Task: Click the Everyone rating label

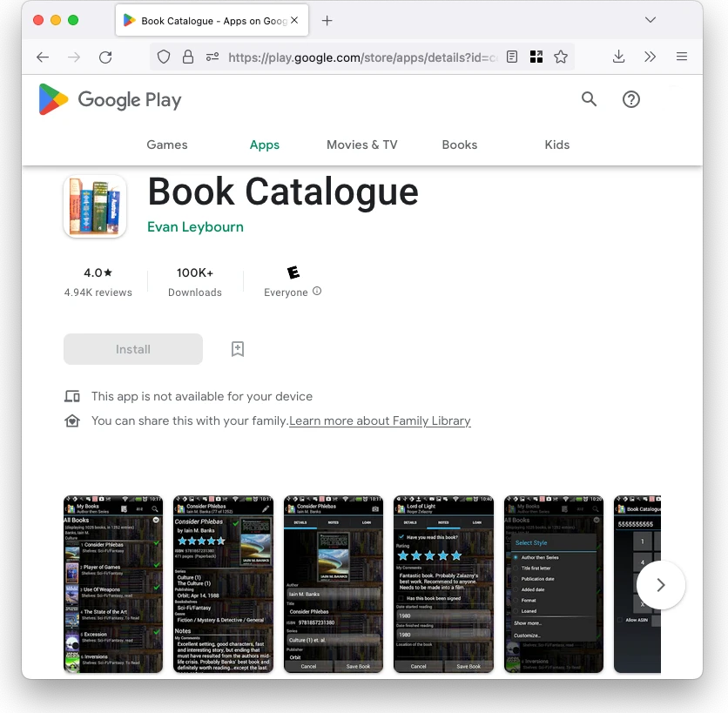Action: pyautogui.click(x=286, y=293)
